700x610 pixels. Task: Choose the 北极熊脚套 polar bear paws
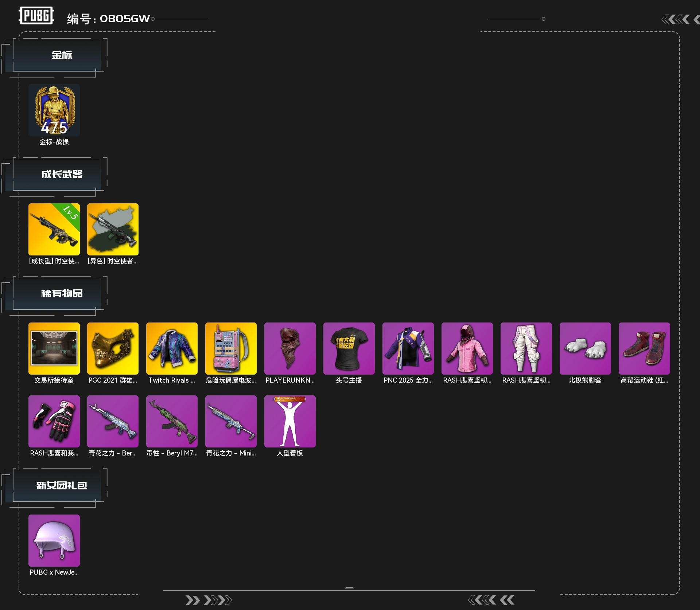coord(585,348)
